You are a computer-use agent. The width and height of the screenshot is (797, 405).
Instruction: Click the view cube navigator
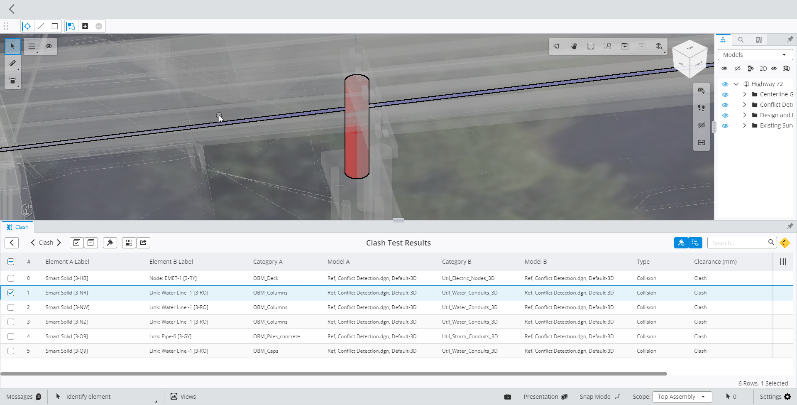pos(690,58)
